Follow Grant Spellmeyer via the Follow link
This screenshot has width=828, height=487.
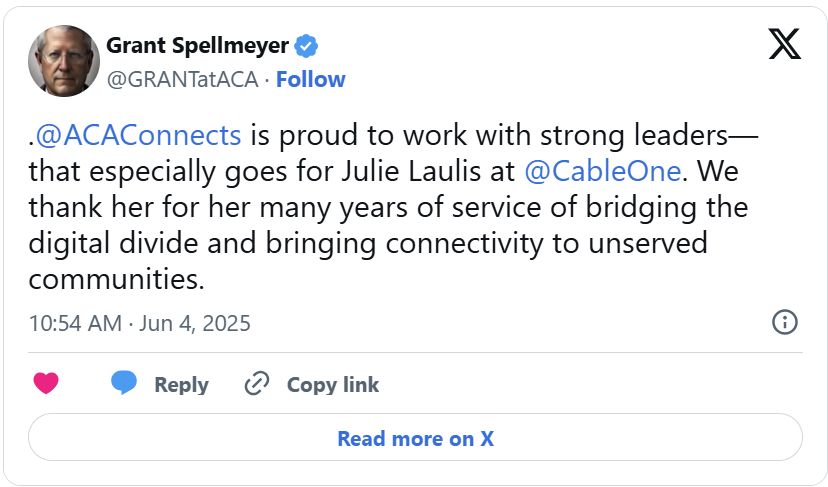(311, 80)
